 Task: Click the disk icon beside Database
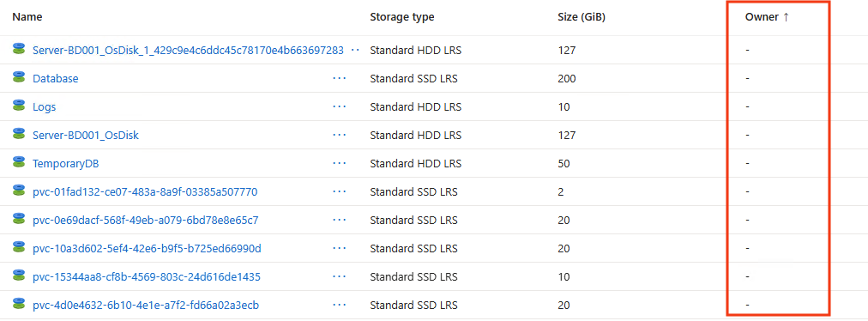point(20,77)
